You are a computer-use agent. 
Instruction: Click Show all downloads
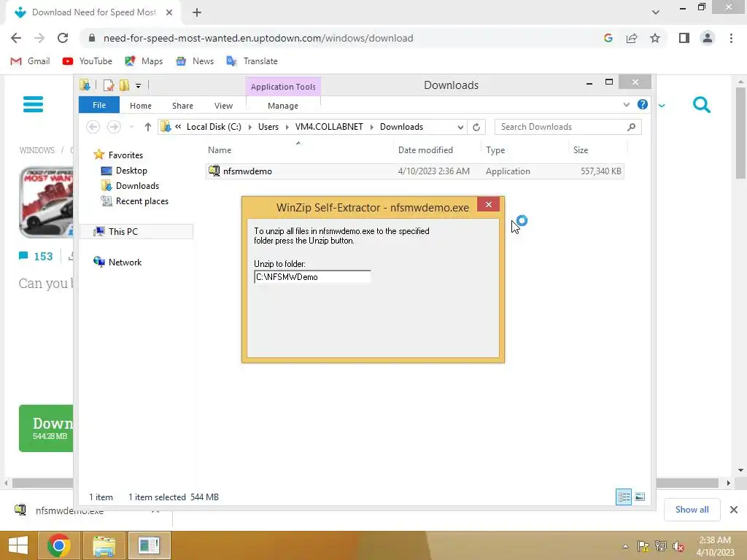tap(692, 510)
